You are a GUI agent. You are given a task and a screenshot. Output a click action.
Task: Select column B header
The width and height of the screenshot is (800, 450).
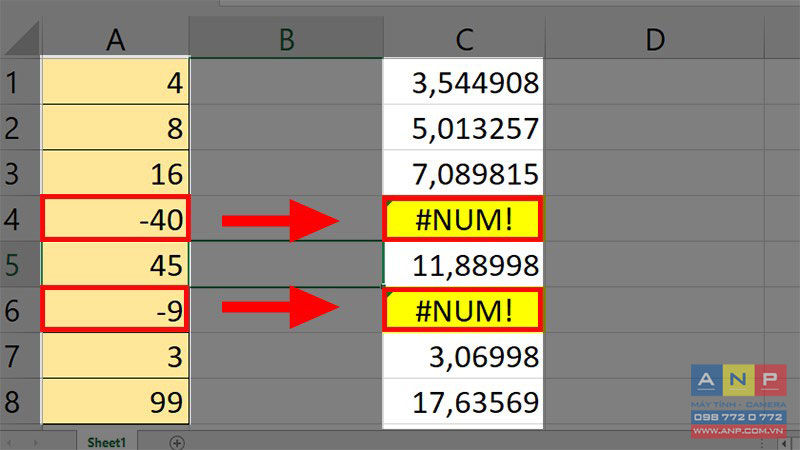[286, 39]
